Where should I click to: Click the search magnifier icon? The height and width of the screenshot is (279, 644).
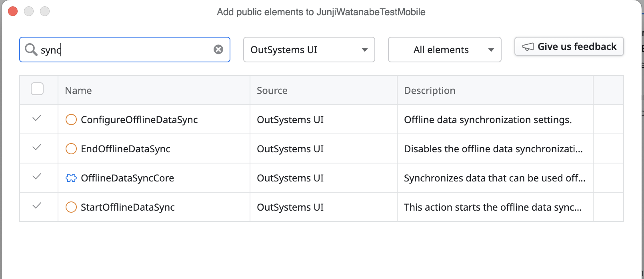(x=31, y=50)
